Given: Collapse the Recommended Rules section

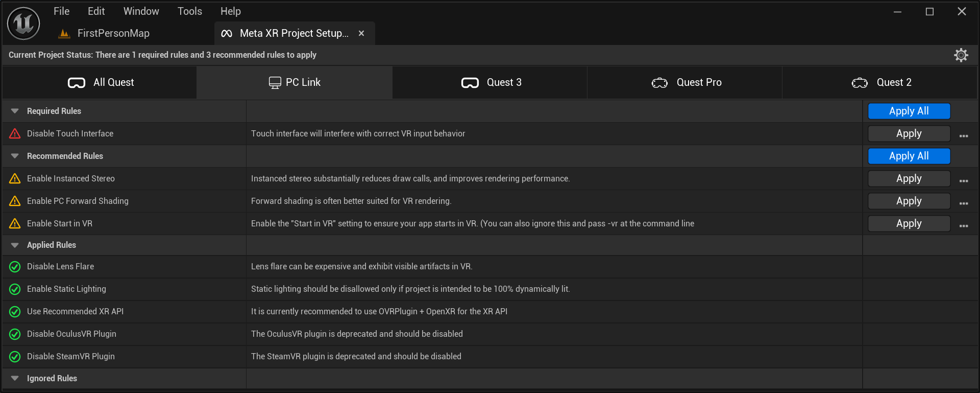Looking at the screenshot, I should click(15, 156).
